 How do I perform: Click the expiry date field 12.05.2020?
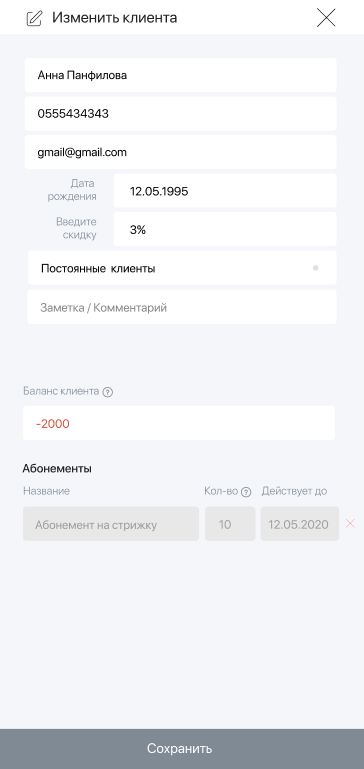(x=300, y=524)
